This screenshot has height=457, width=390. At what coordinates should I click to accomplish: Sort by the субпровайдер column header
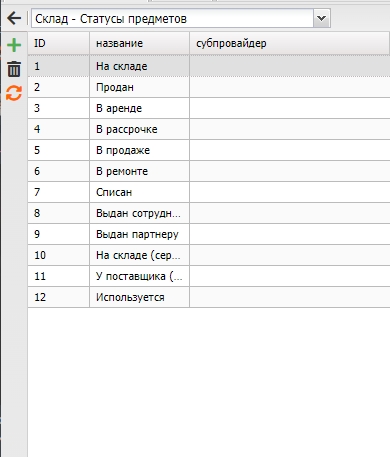pos(289,43)
